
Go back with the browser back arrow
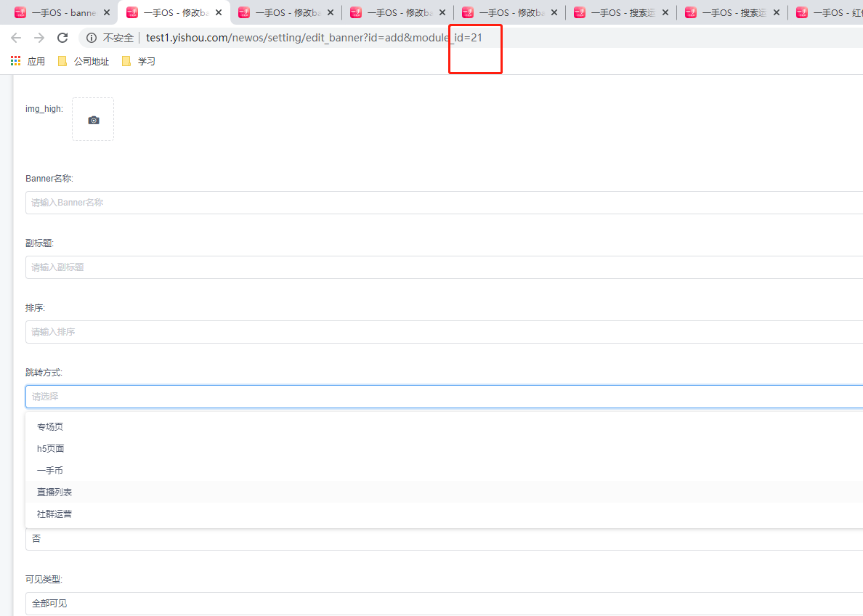[16, 38]
